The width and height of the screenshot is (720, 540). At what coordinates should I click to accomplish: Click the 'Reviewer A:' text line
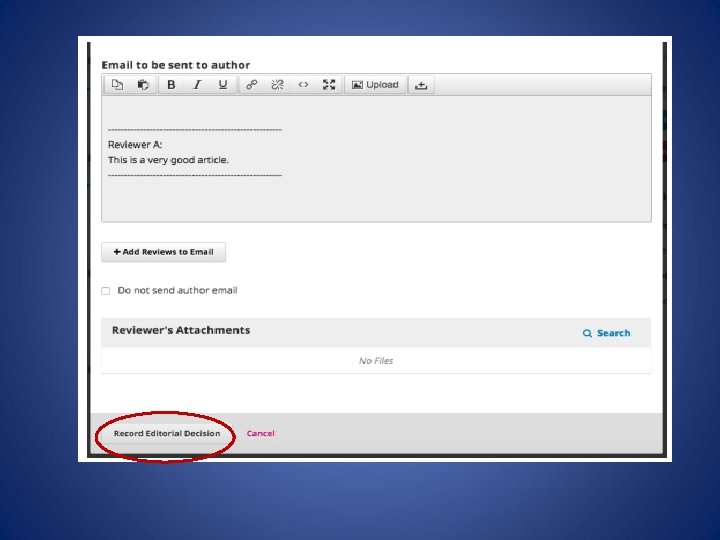click(135, 145)
